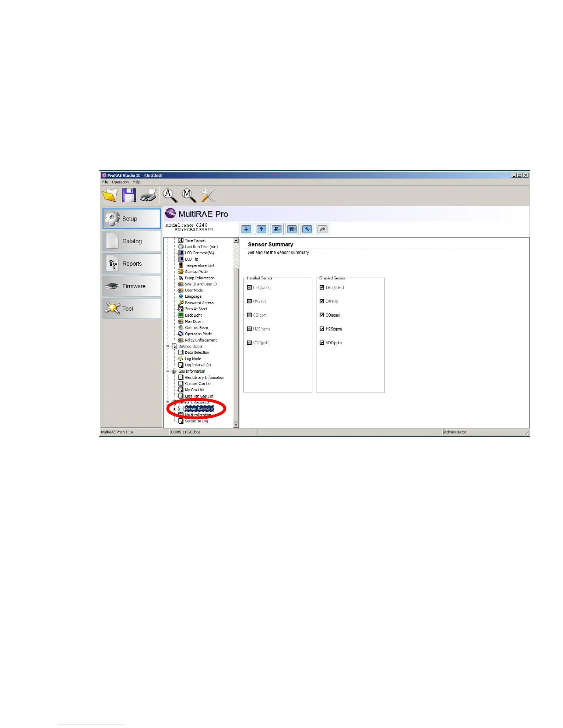563x728 pixels.
Task: Select Sensor to Log tree item
Action: pyautogui.click(x=196, y=421)
